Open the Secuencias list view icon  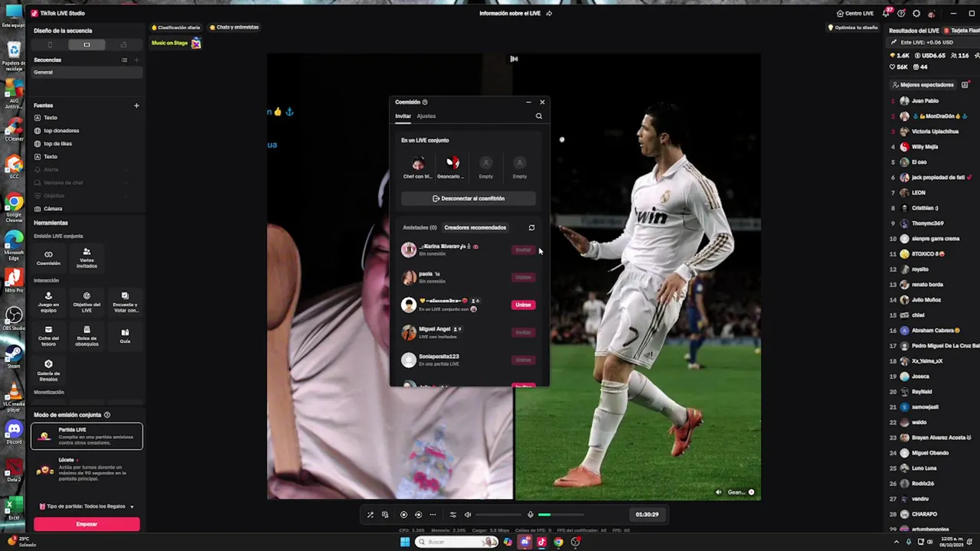tap(124, 60)
